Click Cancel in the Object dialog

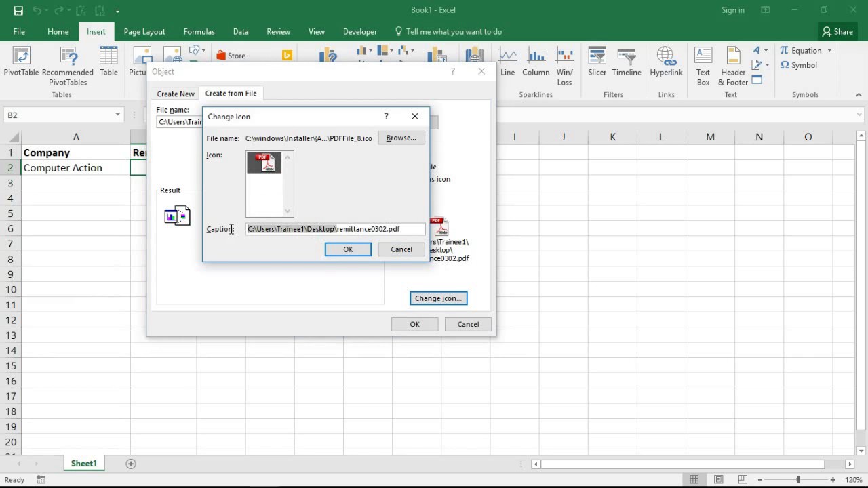(468, 324)
